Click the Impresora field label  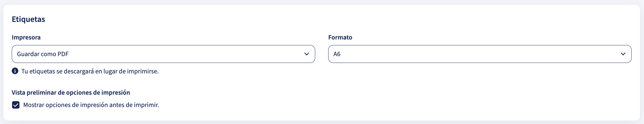coord(26,37)
